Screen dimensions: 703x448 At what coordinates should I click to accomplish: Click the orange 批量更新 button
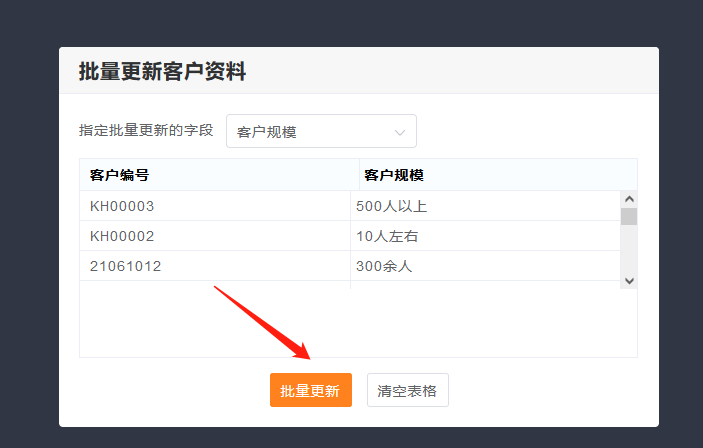pos(310,390)
